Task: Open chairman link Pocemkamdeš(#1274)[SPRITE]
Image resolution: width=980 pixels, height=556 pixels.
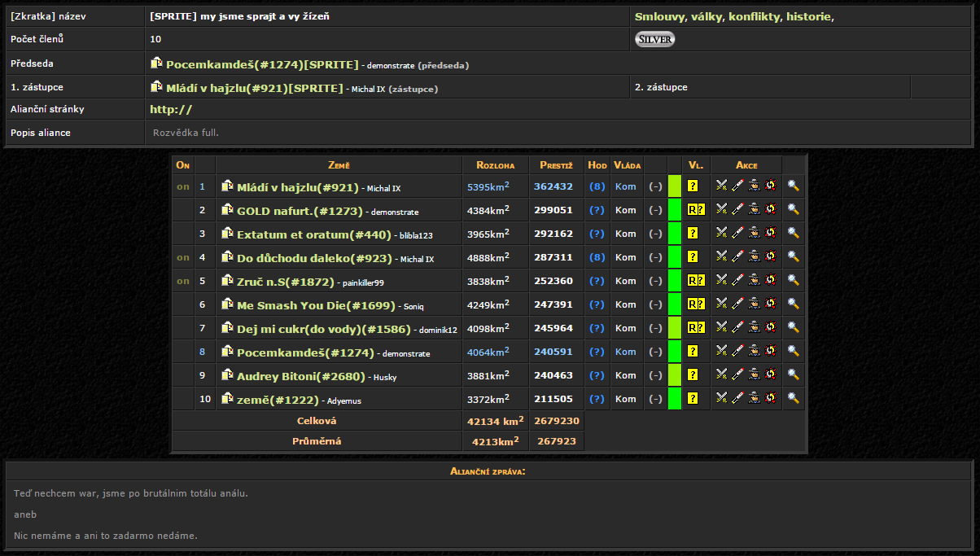Action: tap(262, 63)
